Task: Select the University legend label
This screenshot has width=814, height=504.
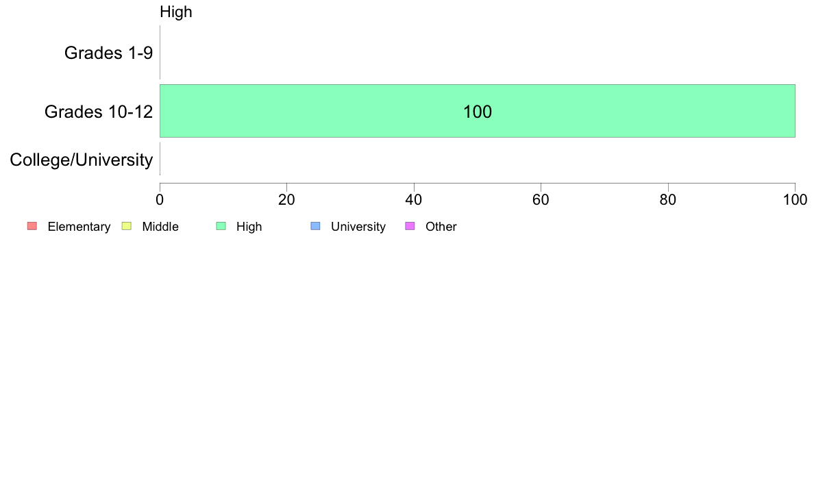Action: point(358,227)
